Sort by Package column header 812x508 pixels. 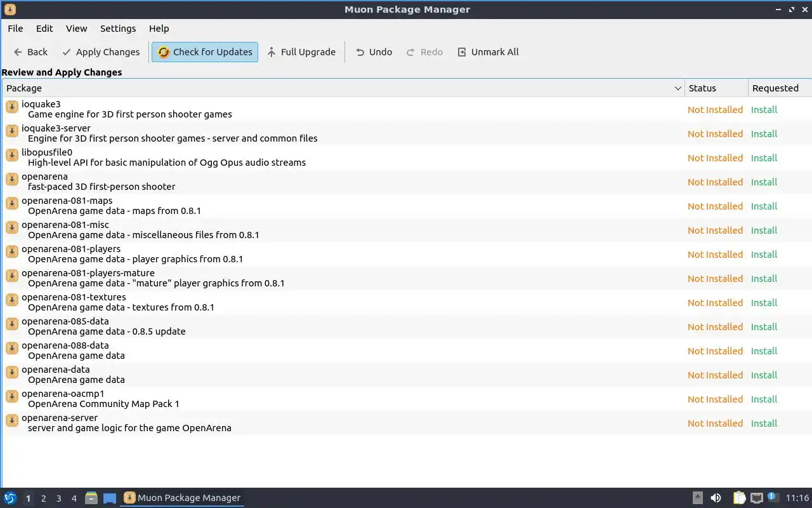(343, 88)
